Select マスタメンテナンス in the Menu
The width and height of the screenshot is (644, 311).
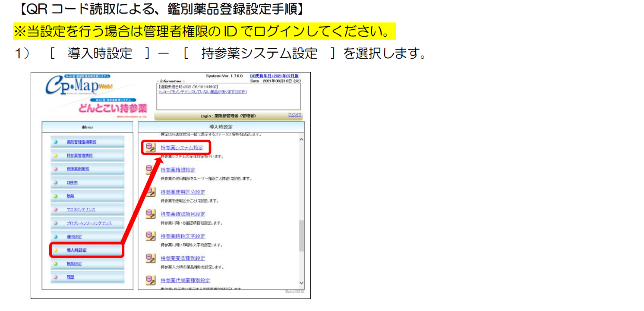tap(81, 210)
